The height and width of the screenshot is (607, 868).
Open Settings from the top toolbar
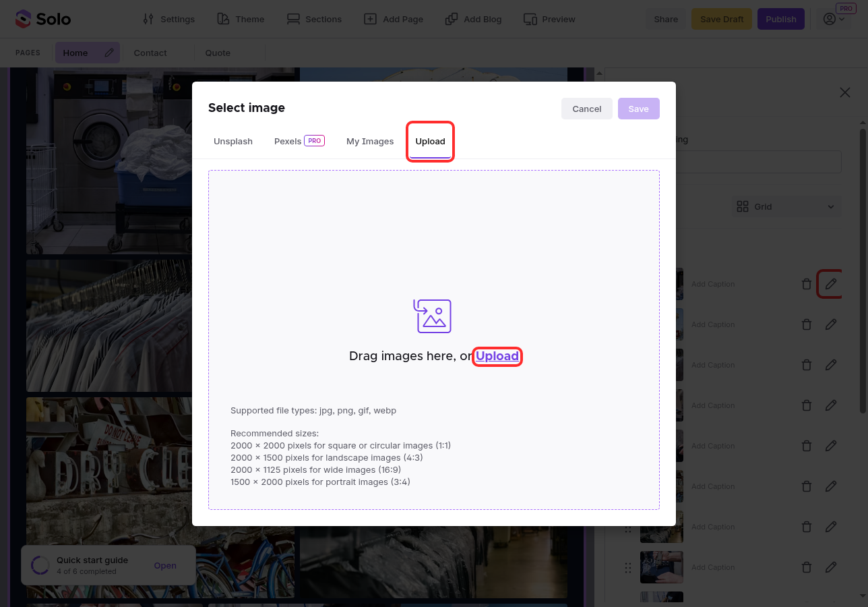pyautogui.click(x=169, y=19)
